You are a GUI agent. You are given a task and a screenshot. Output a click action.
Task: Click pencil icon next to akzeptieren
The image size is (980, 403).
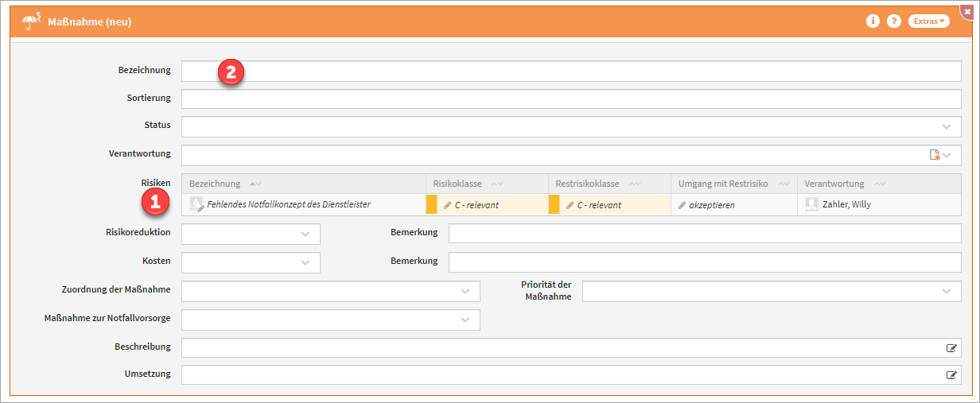[682, 205]
